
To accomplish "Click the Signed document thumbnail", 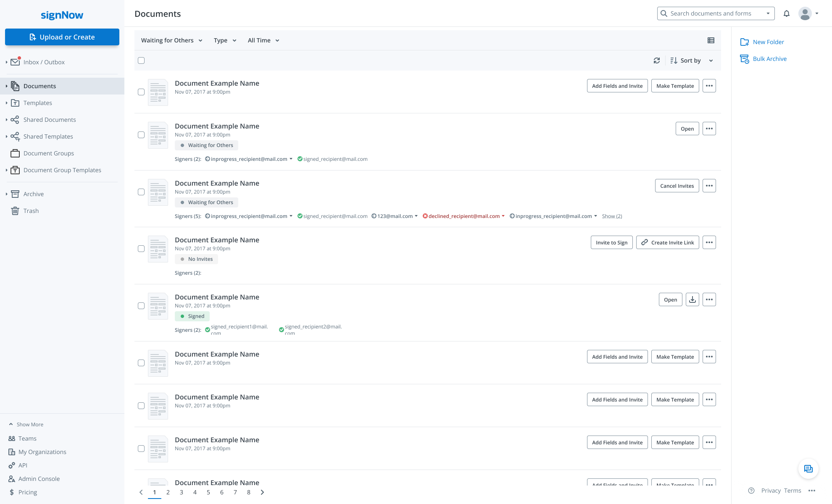I will (158, 306).
